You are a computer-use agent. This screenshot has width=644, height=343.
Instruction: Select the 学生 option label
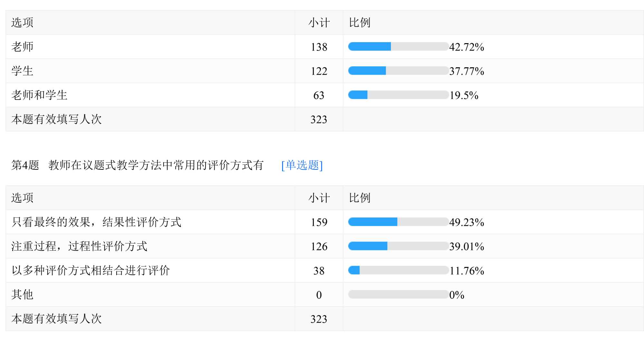(23, 71)
